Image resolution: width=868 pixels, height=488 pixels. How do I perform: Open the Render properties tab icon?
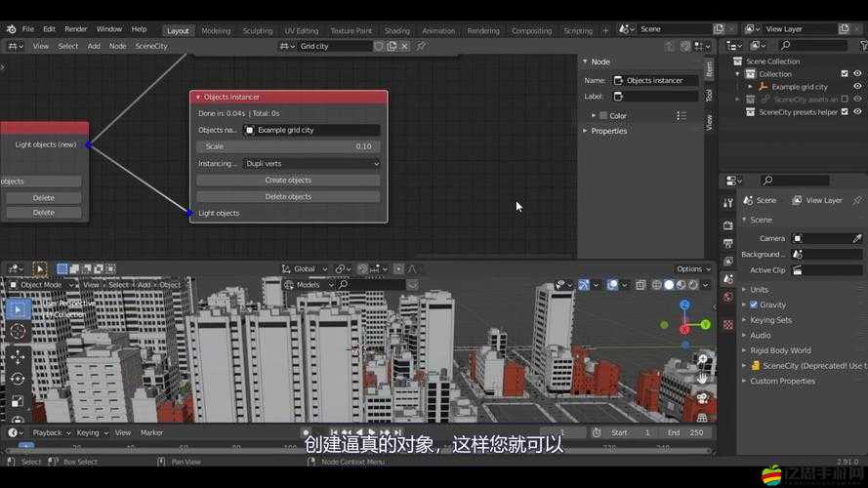pos(728,225)
